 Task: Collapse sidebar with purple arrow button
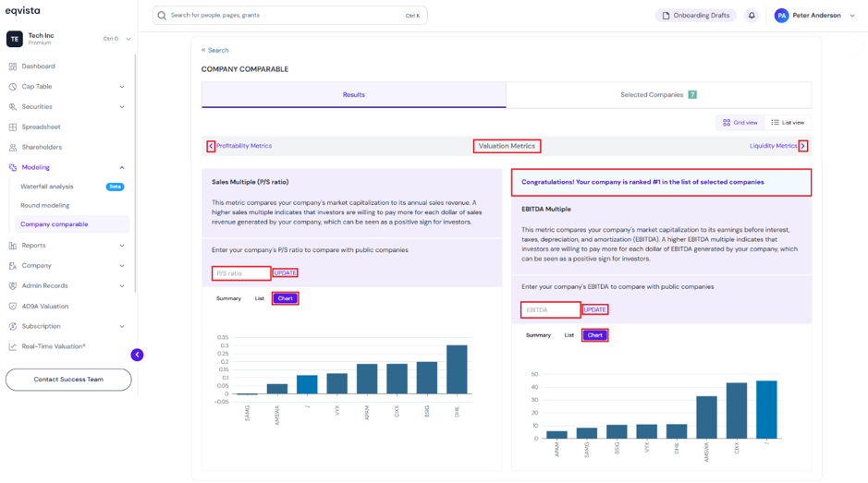[x=138, y=355]
